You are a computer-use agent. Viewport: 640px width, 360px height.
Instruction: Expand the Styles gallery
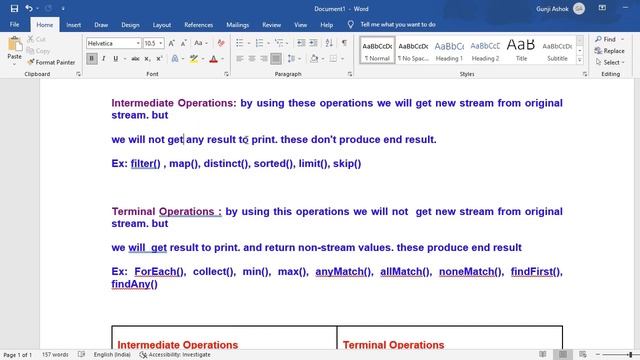click(x=580, y=60)
